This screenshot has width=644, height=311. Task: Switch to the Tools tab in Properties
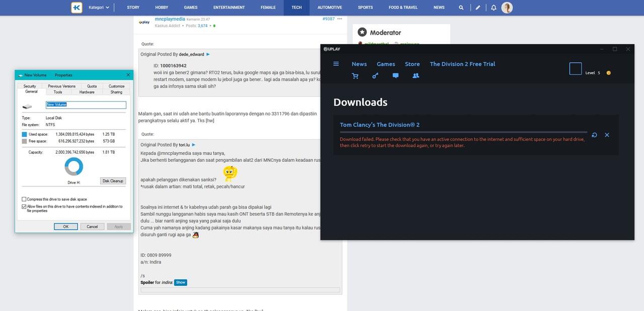[x=58, y=92]
